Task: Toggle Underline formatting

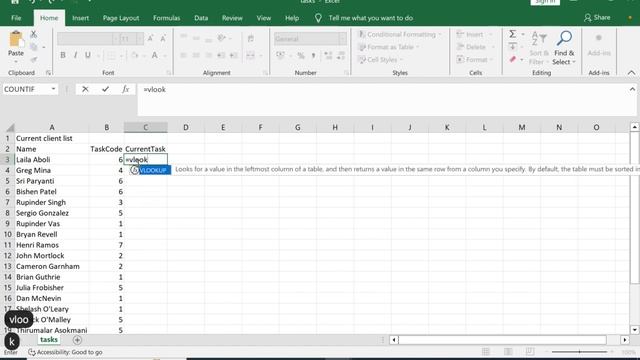Action: pyautogui.click(x=87, y=55)
